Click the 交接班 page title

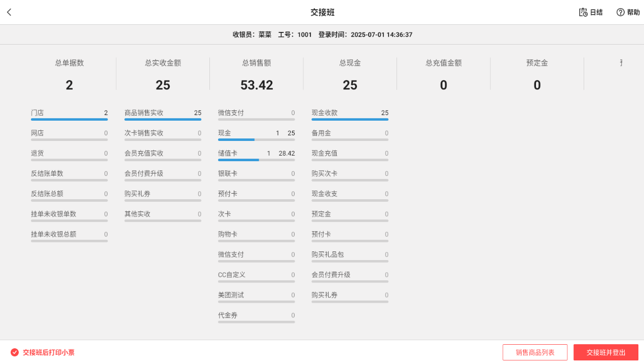coord(323,12)
